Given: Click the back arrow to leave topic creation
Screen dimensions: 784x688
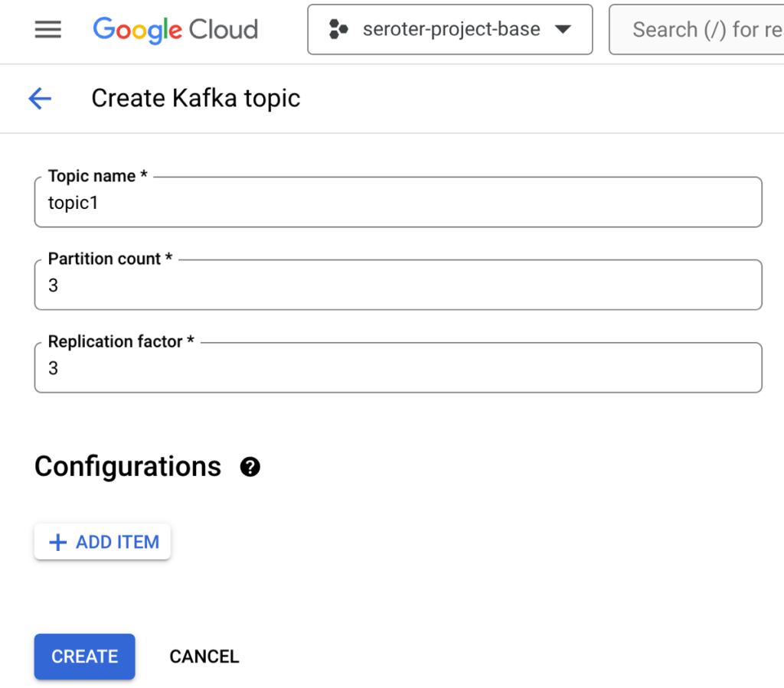Looking at the screenshot, I should tap(39, 98).
